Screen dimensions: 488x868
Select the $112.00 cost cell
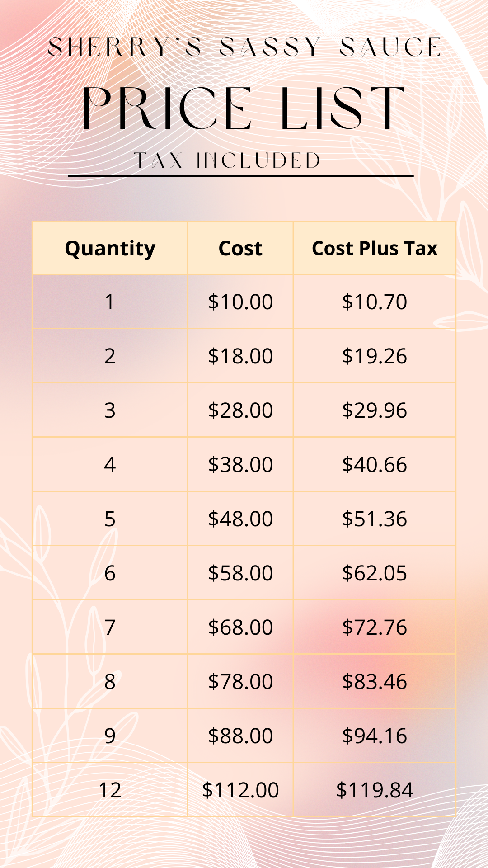[240, 790]
